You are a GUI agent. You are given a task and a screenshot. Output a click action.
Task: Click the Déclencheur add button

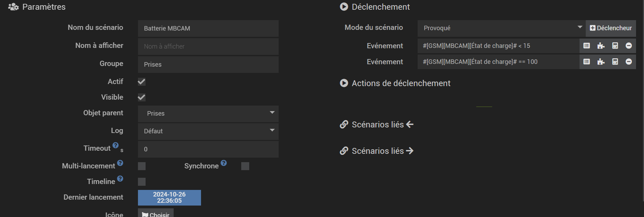click(x=611, y=28)
